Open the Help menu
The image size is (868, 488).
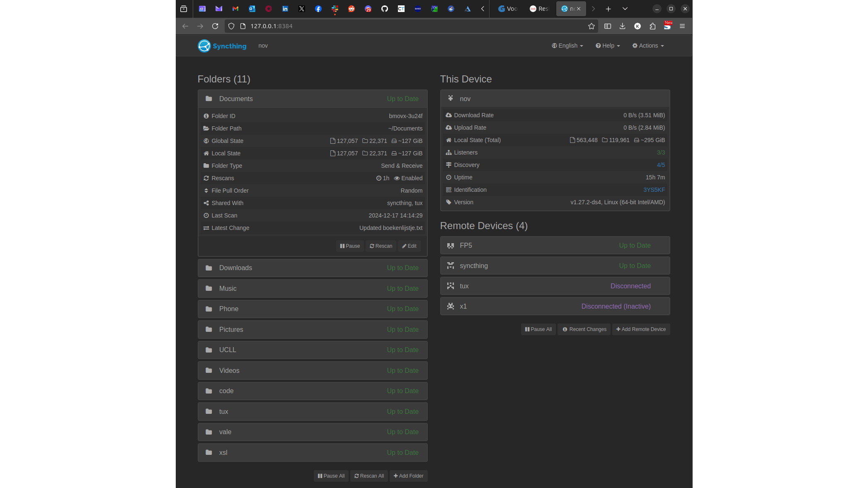[x=608, y=46]
